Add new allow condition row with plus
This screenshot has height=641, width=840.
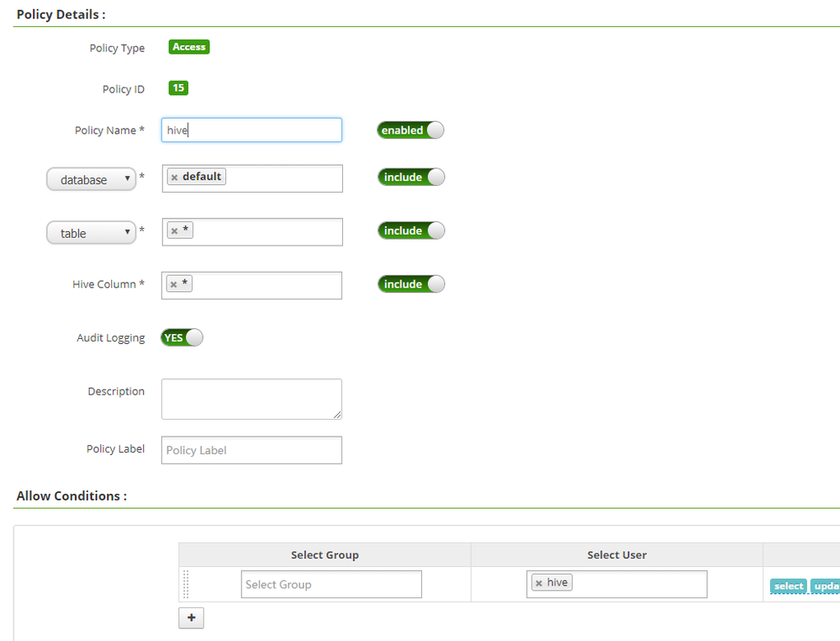point(191,618)
